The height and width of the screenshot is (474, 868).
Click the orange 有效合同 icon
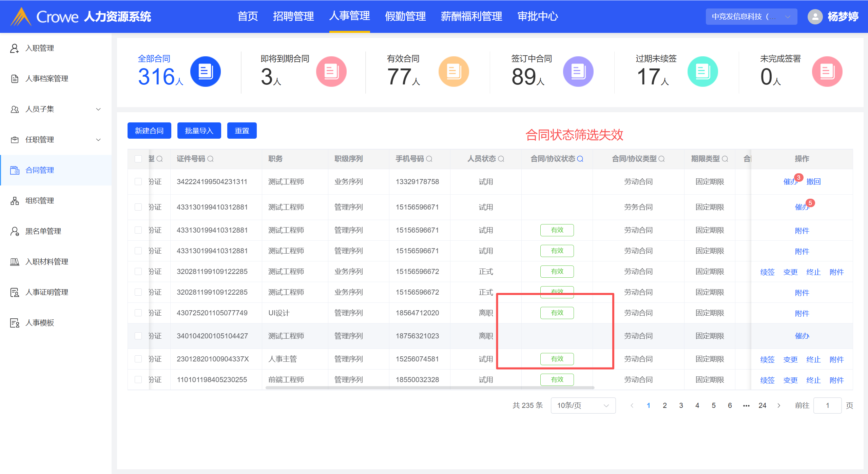point(454,72)
